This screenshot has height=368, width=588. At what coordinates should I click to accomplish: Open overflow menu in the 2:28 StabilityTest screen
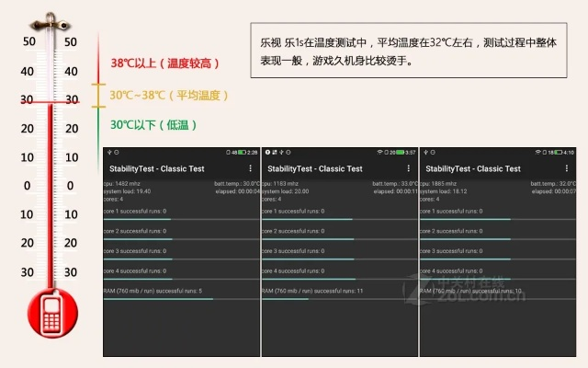pos(251,168)
